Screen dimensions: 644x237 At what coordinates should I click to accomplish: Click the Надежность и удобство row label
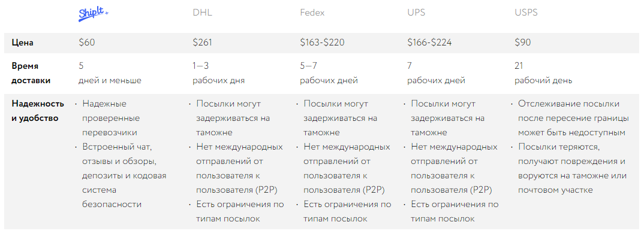pos(38,111)
